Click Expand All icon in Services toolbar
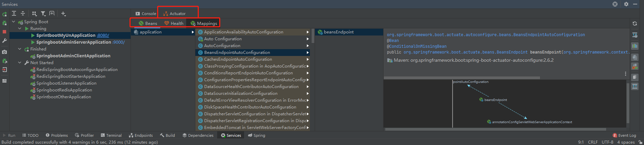 click(x=14, y=14)
